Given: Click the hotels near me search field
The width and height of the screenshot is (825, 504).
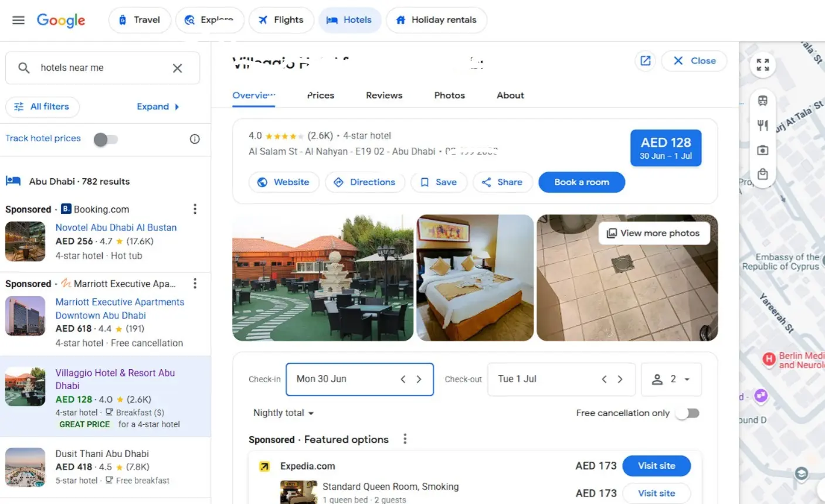Looking at the screenshot, I should pyautogui.click(x=103, y=68).
